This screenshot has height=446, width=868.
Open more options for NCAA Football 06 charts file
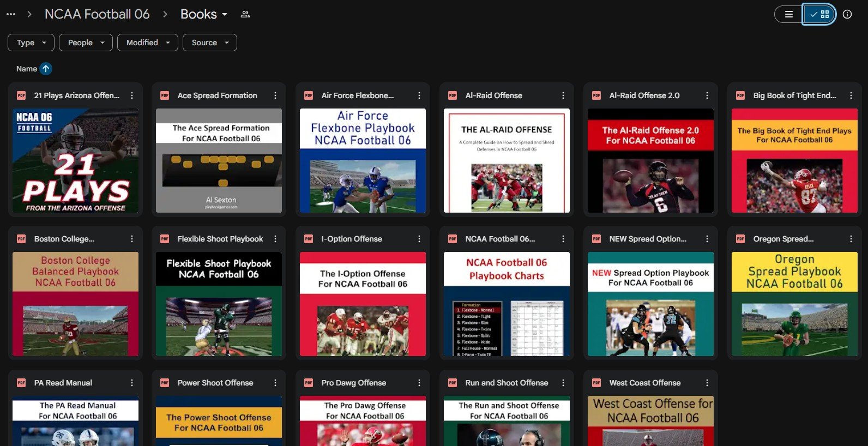tap(563, 239)
